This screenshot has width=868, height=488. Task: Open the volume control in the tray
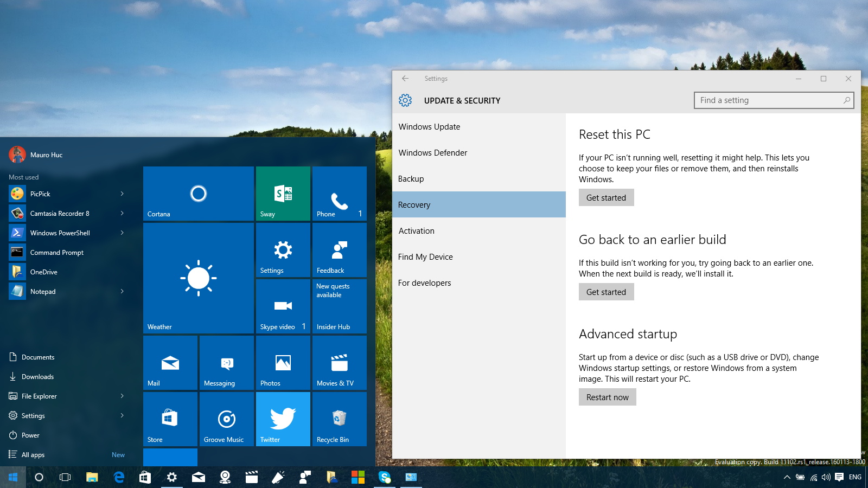point(827,478)
